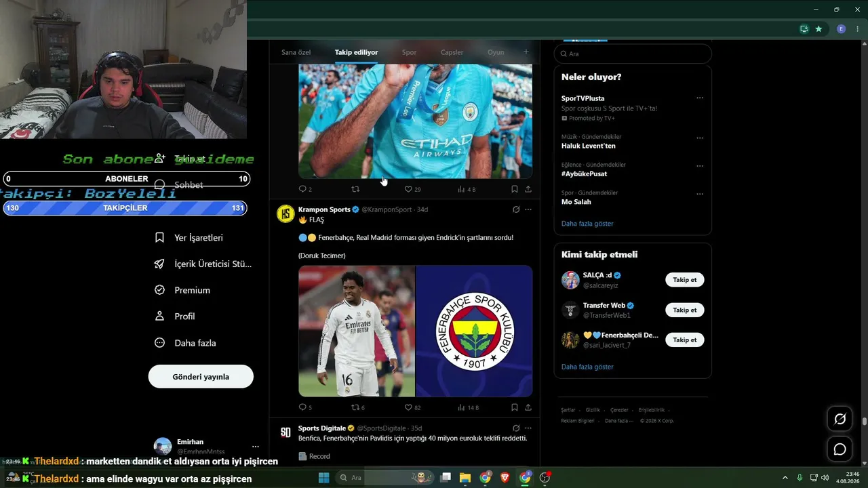Open Sports Digitale profile avatar
This screenshot has height=488, width=868.
coord(285,432)
